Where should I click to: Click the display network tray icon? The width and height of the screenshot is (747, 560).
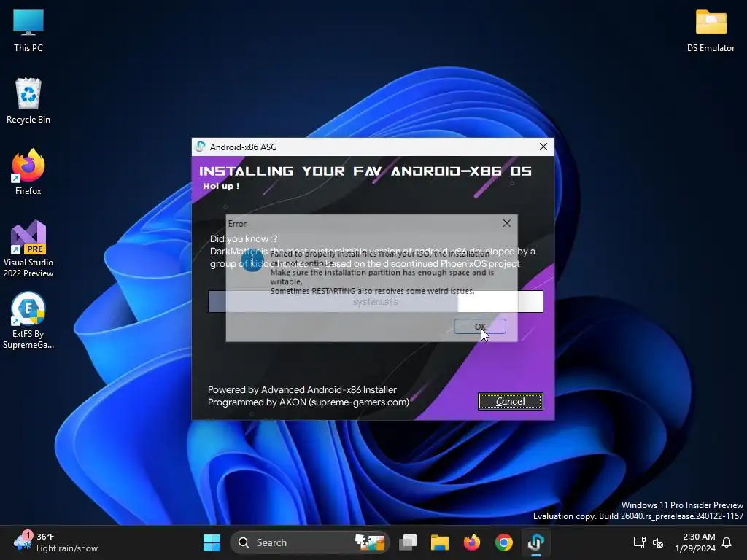[639, 542]
